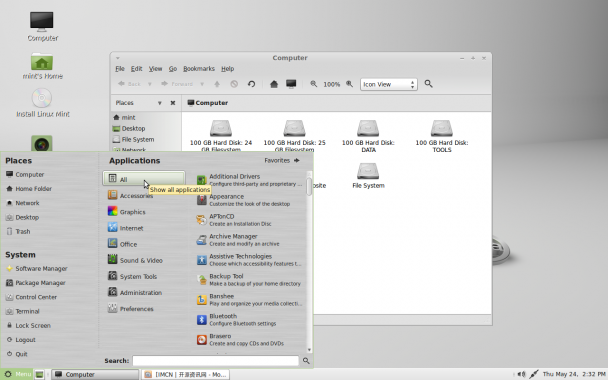
Task: Go up one folder with Up arrow
Action: [217, 84]
